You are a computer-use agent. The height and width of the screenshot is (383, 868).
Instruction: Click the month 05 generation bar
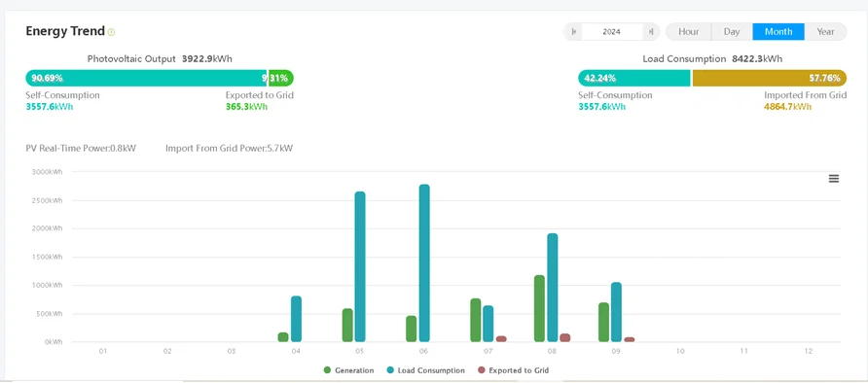point(347,325)
